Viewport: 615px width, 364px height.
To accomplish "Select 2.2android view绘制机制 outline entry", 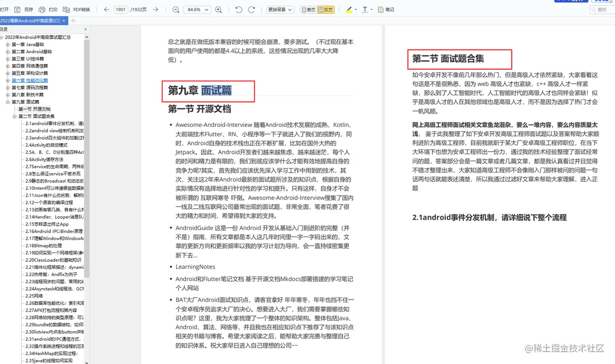I will click(x=55, y=130).
